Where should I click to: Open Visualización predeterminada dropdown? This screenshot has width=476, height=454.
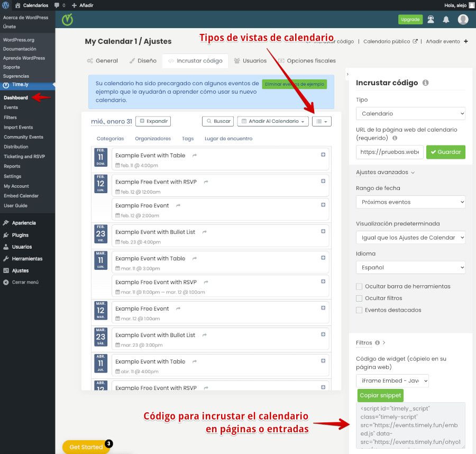click(x=410, y=238)
